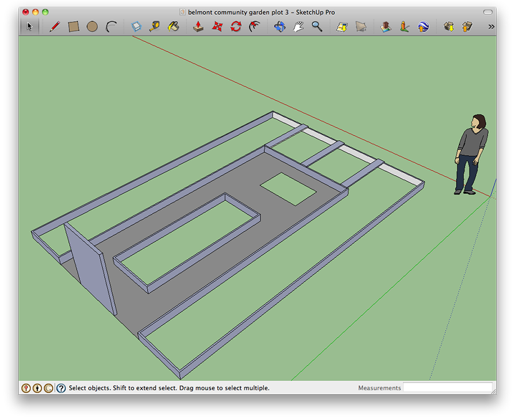This screenshot has width=515, height=420.
Task: Pick the Pan hand tool
Action: click(x=298, y=26)
